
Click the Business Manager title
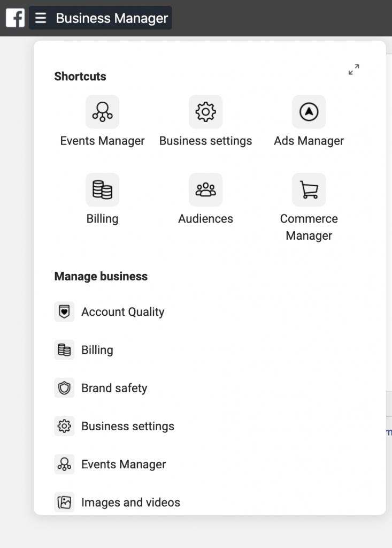[112, 18]
